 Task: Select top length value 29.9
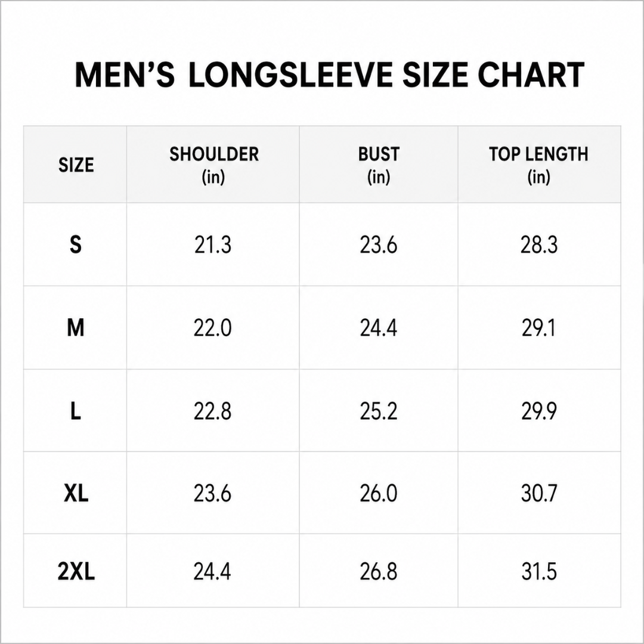[539, 411]
